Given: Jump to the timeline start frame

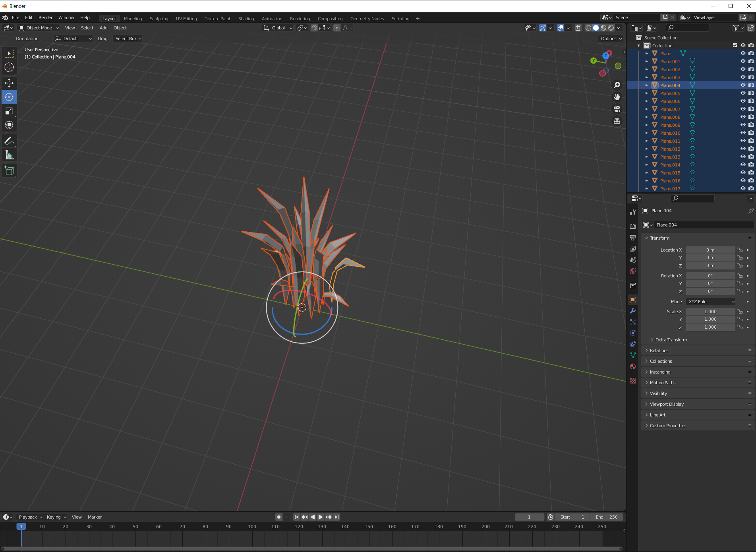Looking at the screenshot, I should pyautogui.click(x=296, y=517).
